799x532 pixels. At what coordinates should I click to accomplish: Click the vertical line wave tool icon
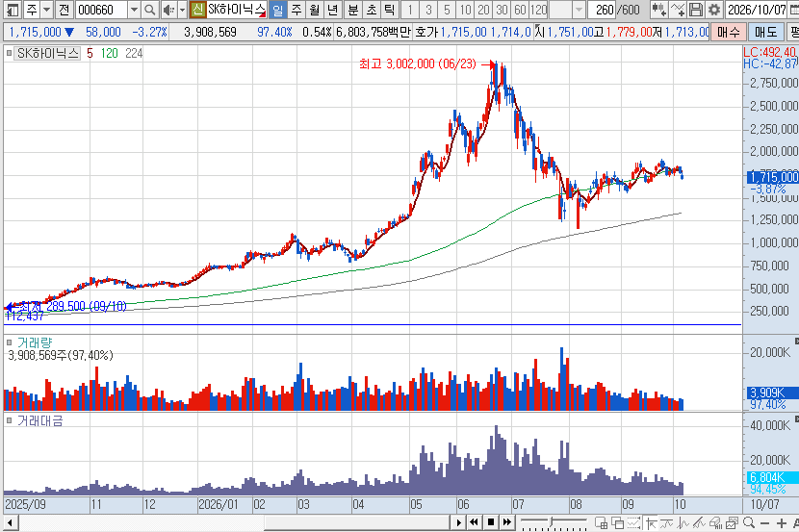coord(683,522)
